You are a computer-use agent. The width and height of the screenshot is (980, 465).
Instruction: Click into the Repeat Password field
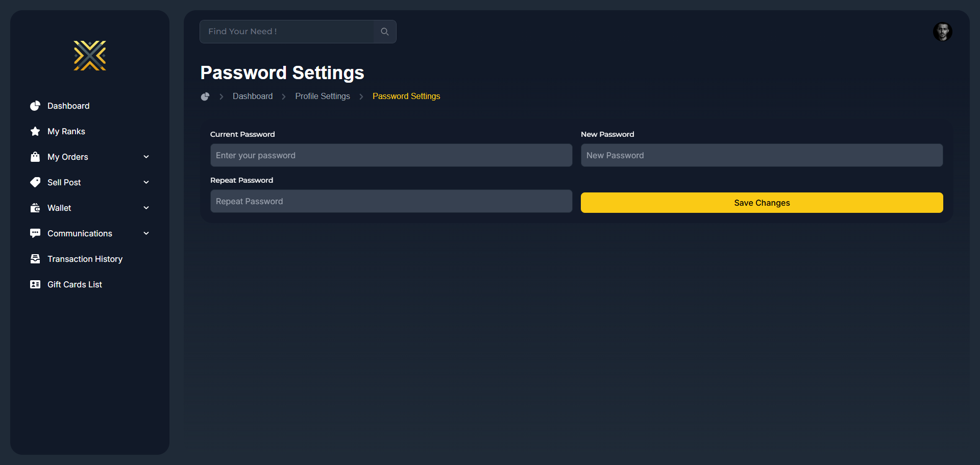pos(391,201)
